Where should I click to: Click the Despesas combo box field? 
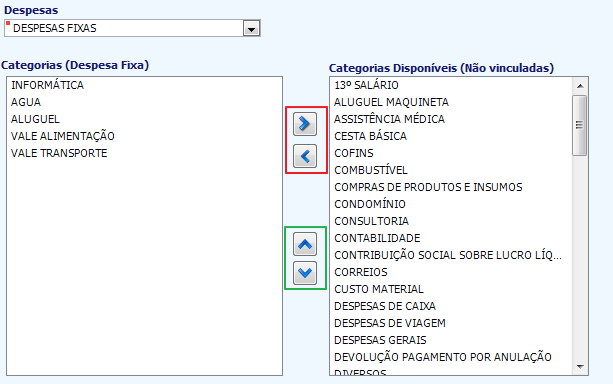coord(132,29)
